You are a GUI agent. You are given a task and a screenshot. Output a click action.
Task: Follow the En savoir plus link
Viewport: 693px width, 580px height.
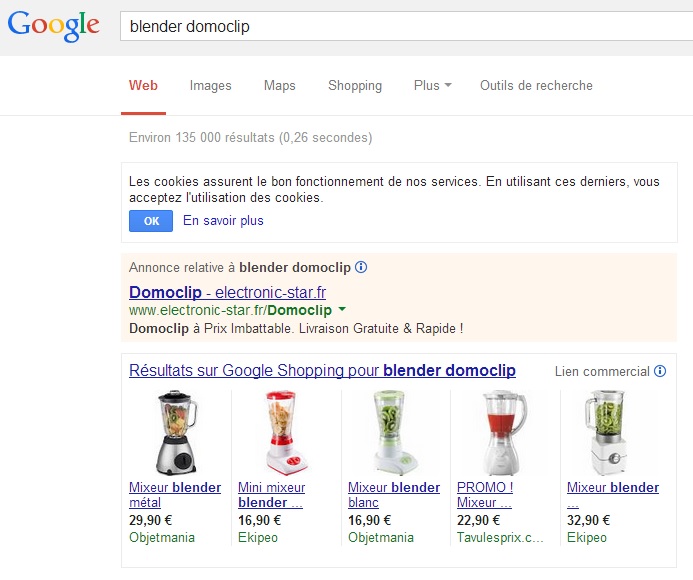tap(223, 220)
